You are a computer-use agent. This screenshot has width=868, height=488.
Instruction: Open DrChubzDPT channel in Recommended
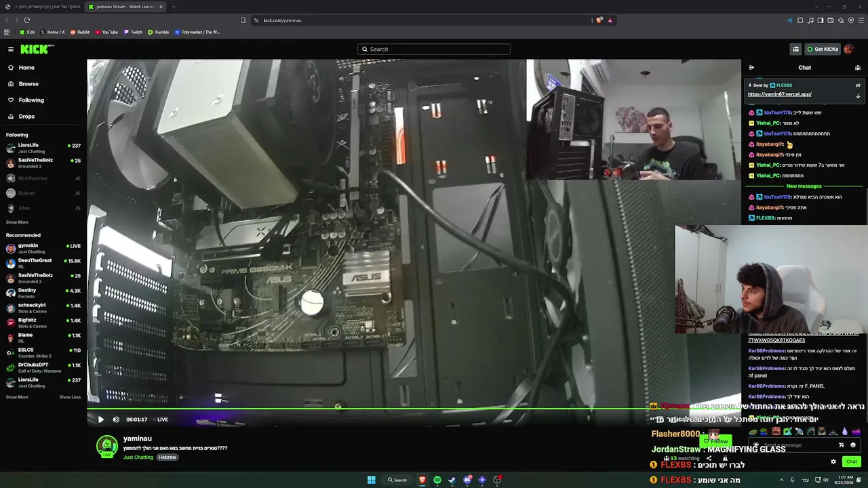tap(43, 367)
